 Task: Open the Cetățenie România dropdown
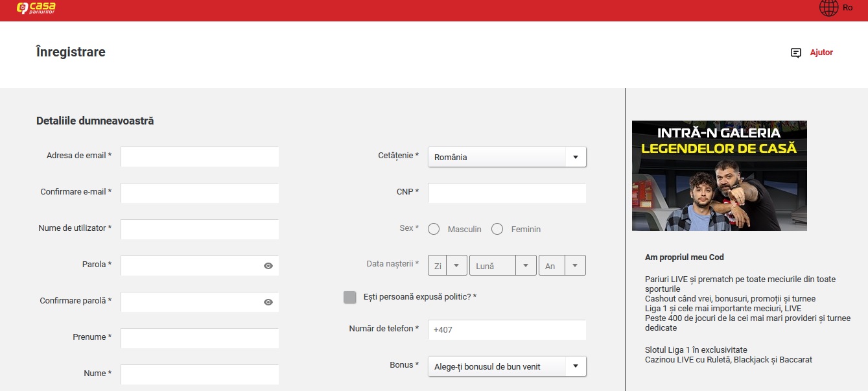point(507,157)
